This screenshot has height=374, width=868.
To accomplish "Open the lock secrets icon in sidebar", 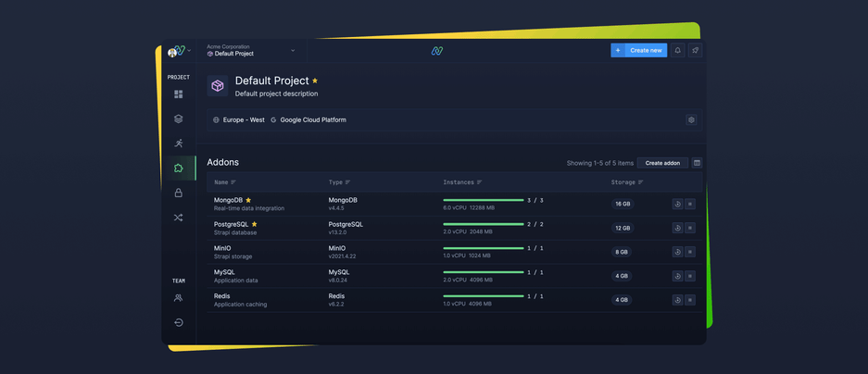I will pos(178,193).
